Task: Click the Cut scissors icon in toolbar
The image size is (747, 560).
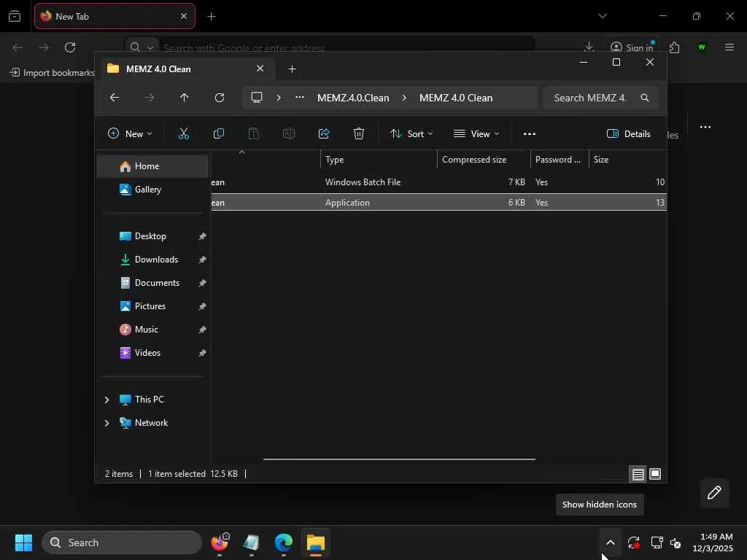Action: [x=184, y=133]
